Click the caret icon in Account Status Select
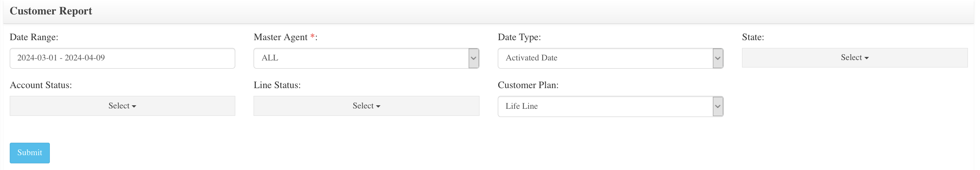Image resolution: width=980 pixels, height=170 pixels. tap(134, 106)
